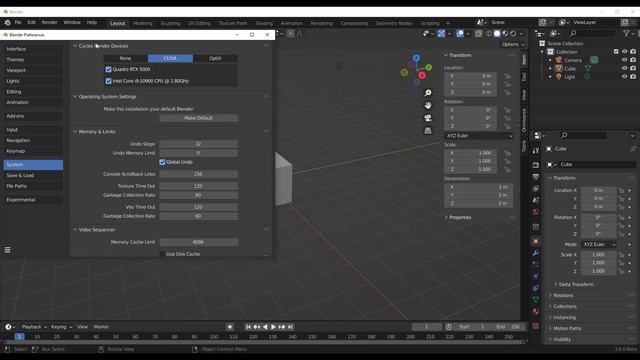The image size is (640, 360).
Task: Toggle Collection exclude checkbox in outliner
Action: click(616, 51)
